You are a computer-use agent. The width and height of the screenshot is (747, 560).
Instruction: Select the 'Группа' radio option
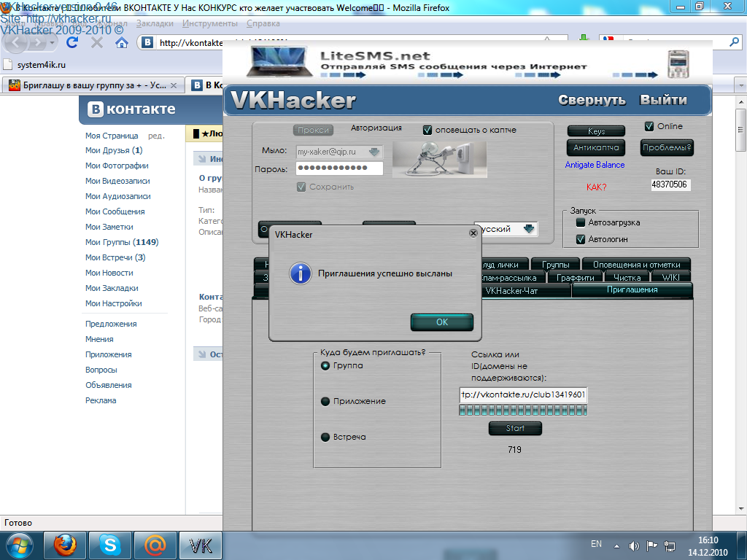pyautogui.click(x=325, y=366)
